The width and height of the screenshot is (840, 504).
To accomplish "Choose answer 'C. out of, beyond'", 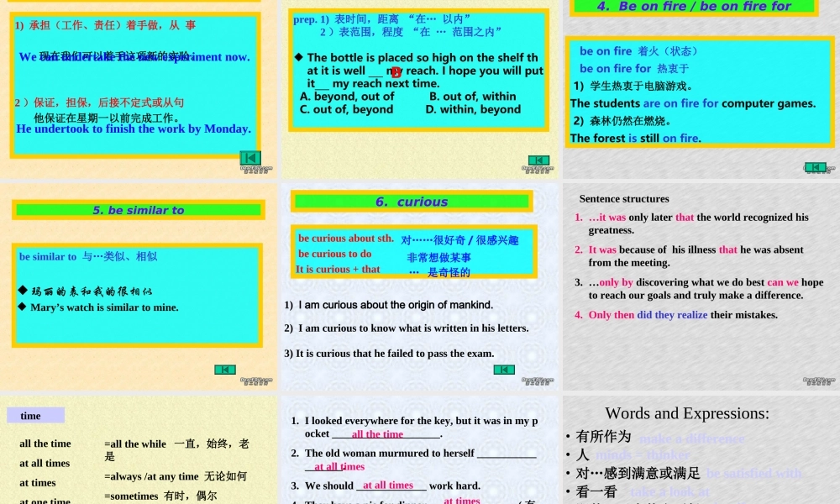I will [347, 109].
